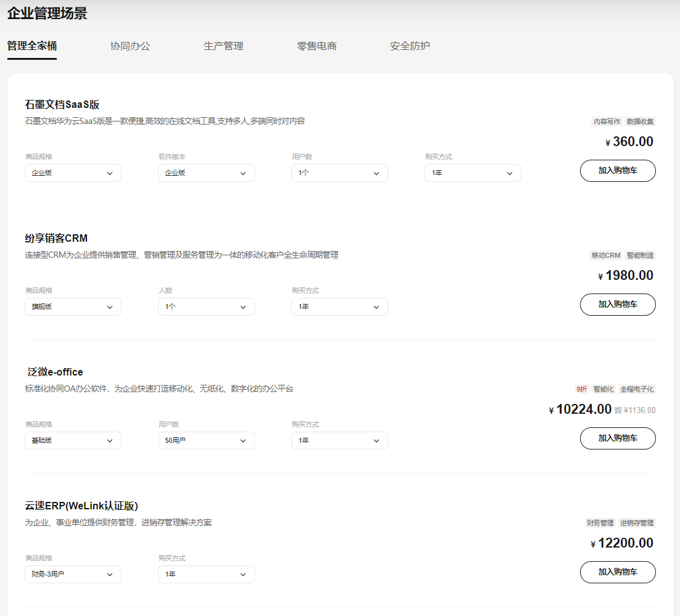680x616 pixels.
Task: Click the ¥1980.00 price
Action: point(625,276)
